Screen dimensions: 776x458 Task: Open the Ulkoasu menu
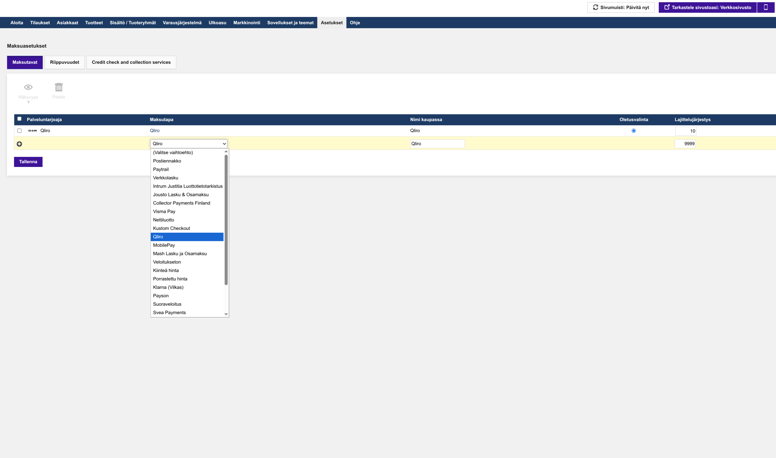tap(217, 23)
